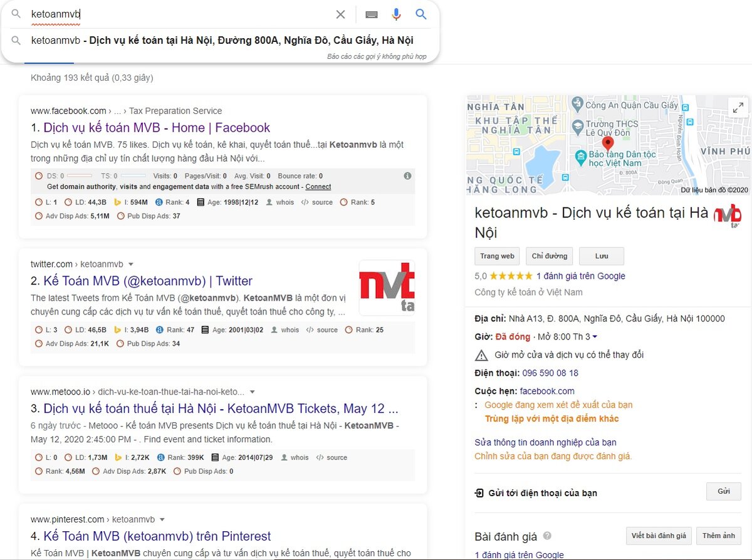Open the dropdown arrow beside the metooo.io URL
Image resolution: width=752 pixels, height=560 pixels.
tap(253, 392)
